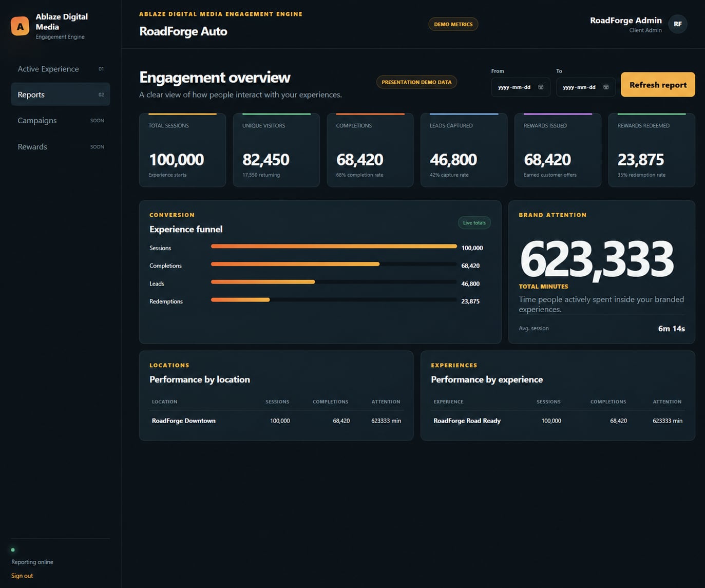Open the From date calendar picker icon
The image size is (705, 588).
tap(541, 87)
